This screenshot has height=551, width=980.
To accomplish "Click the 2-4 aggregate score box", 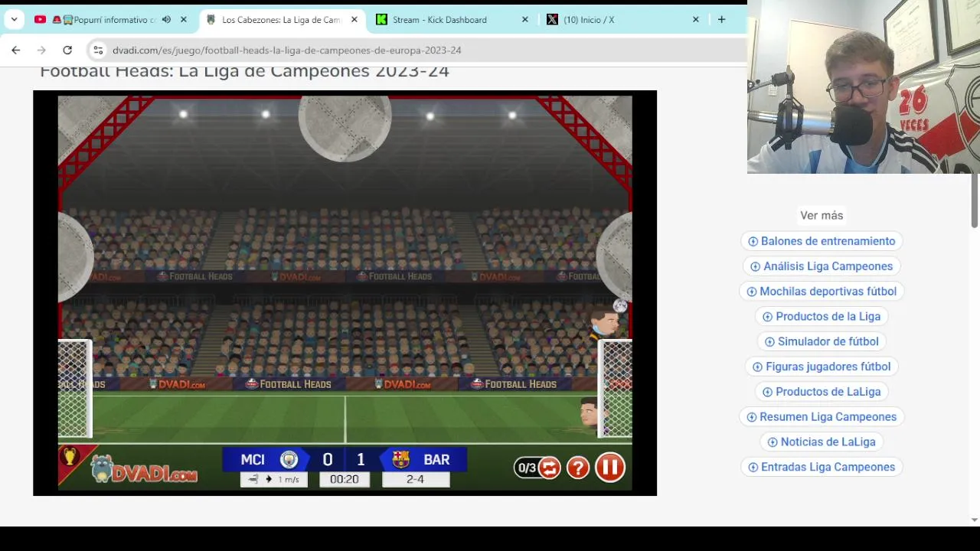I will click(415, 479).
